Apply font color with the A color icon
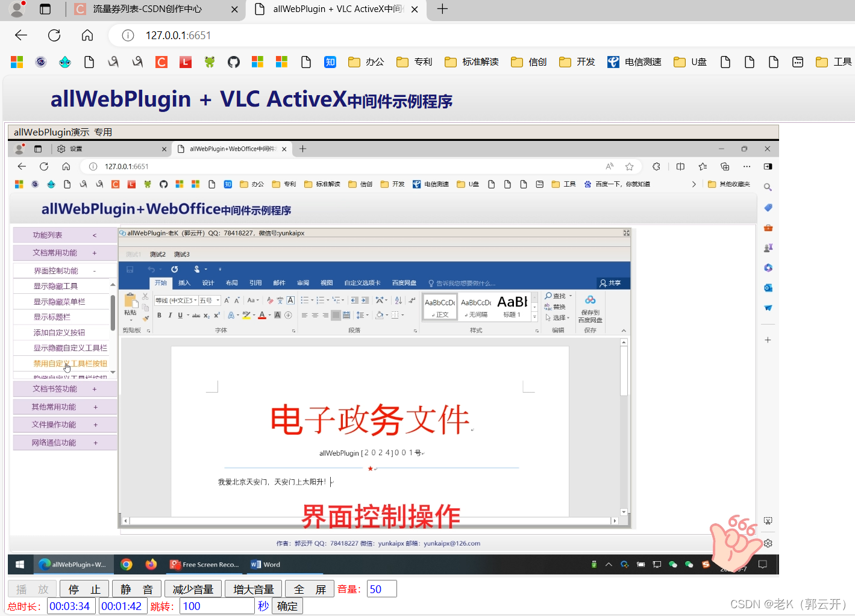 [262, 316]
